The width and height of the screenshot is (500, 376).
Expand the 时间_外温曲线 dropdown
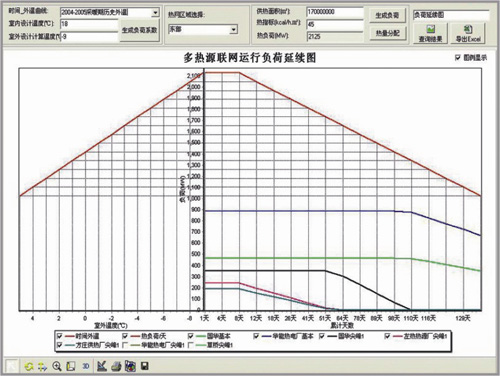tap(155, 13)
